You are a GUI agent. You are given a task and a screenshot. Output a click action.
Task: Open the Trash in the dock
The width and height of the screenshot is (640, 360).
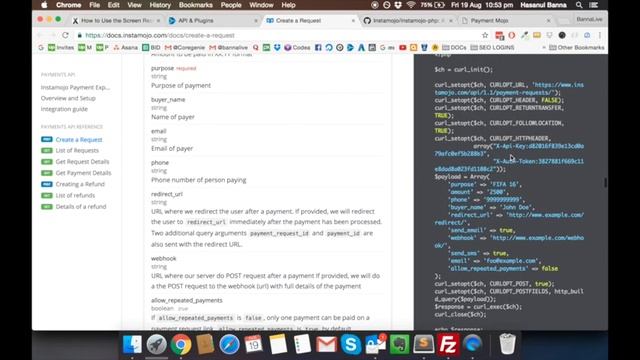507,344
